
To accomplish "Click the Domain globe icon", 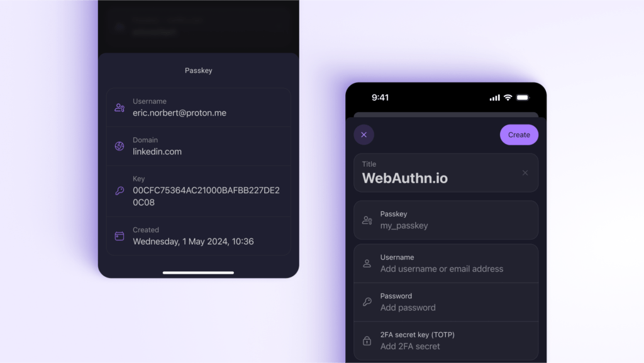I will click(x=119, y=146).
